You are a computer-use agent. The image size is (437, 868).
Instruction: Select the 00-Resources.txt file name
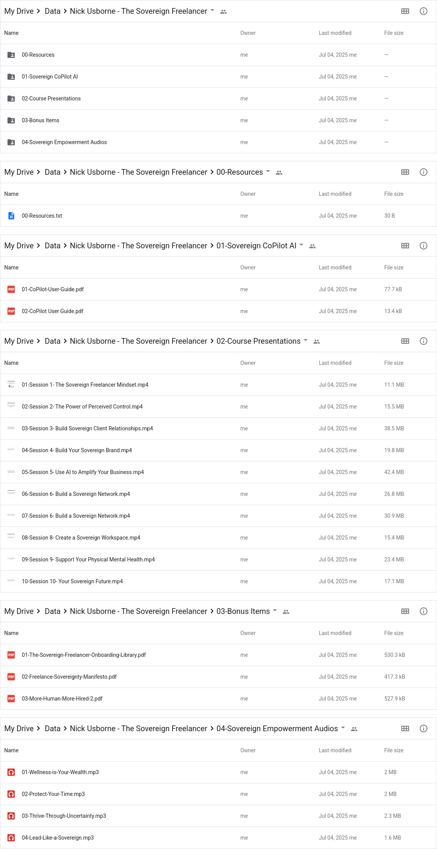(42, 216)
